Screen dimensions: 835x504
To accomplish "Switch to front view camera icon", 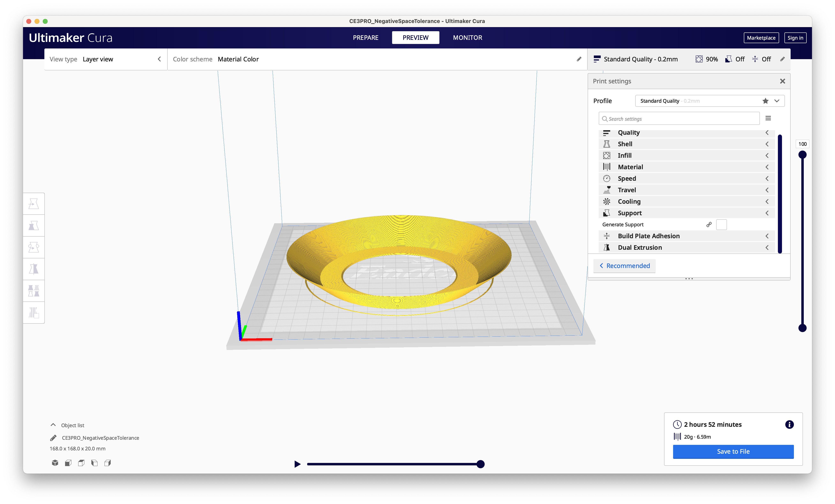I will (x=68, y=463).
